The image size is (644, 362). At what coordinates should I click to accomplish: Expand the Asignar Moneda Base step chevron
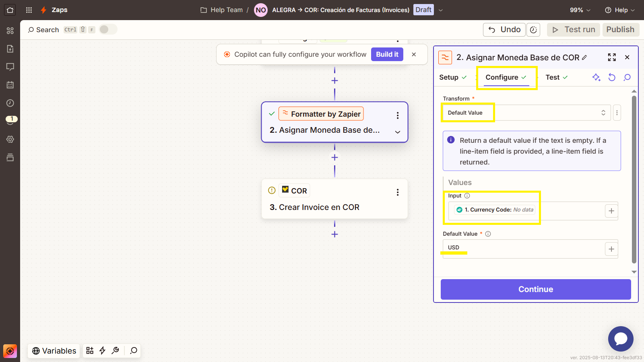[x=398, y=132]
